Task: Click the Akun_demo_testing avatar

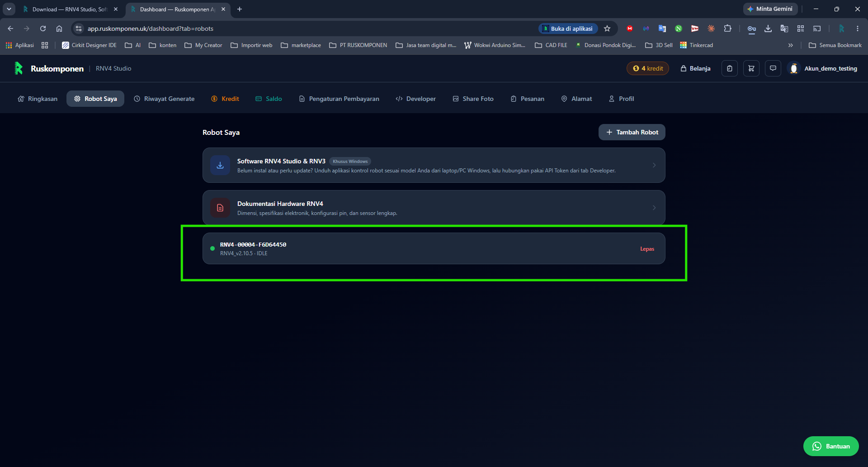Action: (x=793, y=68)
